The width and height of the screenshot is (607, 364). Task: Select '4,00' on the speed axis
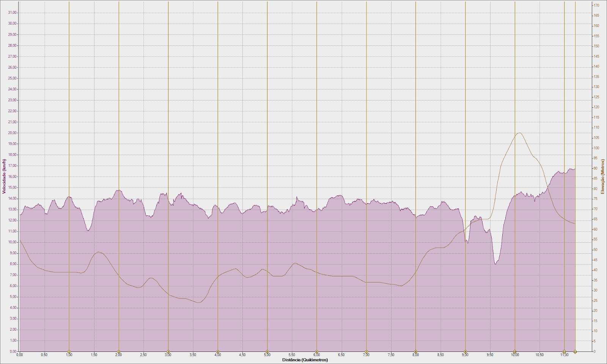pos(13,308)
